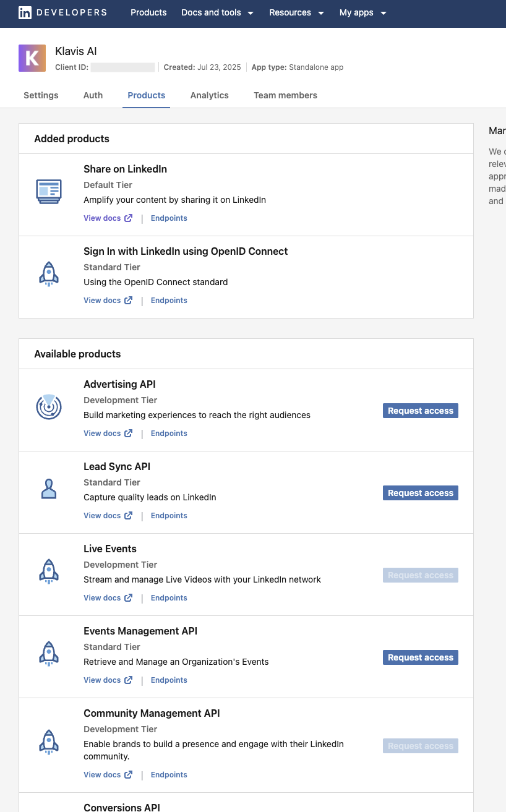Click the 'Available products' heading

tap(77, 354)
